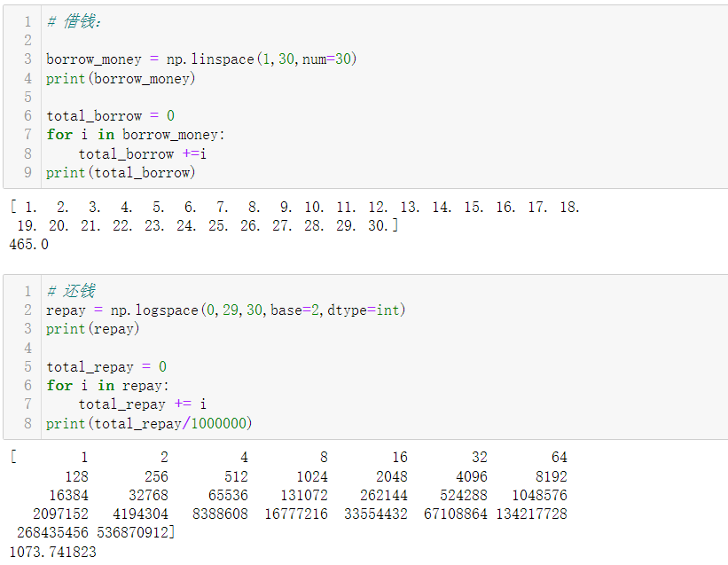
Task: Click the 465.0 output value
Action: [x=28, y=244]
